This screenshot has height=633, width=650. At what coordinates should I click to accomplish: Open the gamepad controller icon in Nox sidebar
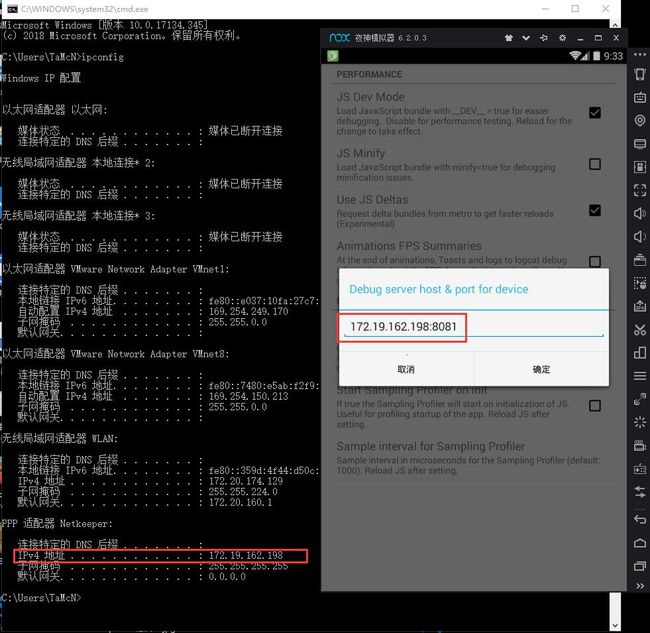point(640,469)
